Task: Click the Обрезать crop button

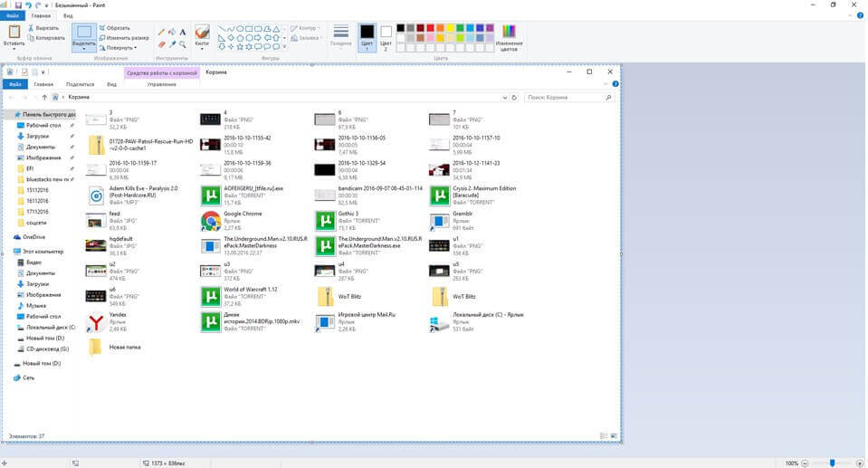Action: [x=115, y=28]
